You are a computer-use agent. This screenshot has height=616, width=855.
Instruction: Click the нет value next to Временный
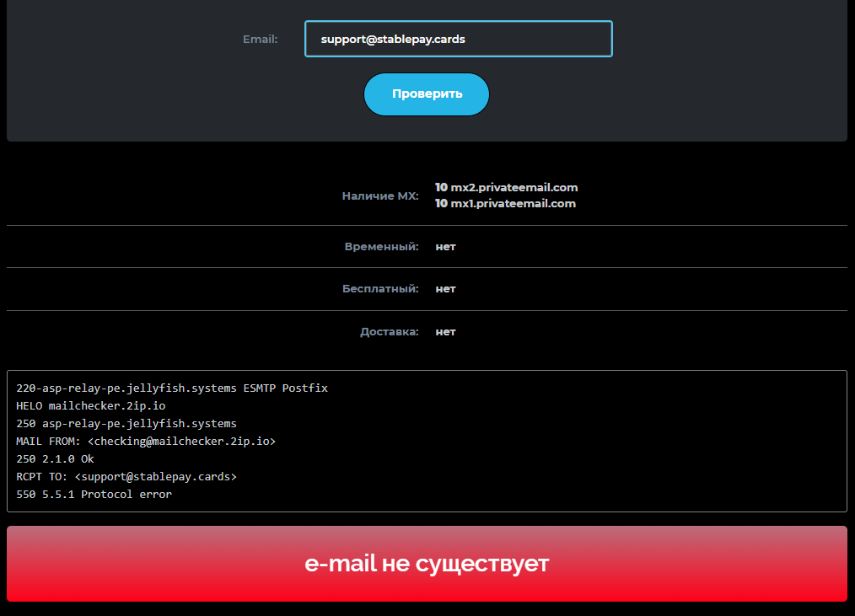tap(445, 247)
